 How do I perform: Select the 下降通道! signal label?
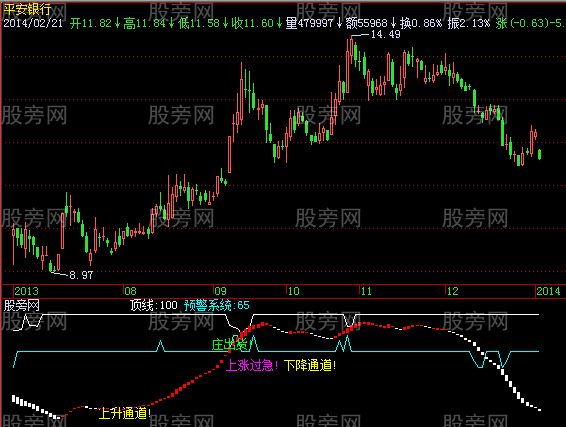tap(310, 365)
